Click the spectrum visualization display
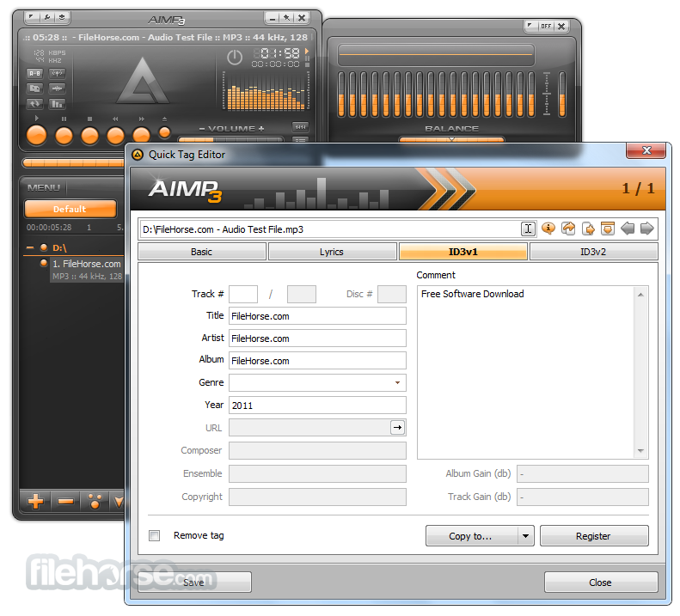680x616 pixels. [266, 91]
